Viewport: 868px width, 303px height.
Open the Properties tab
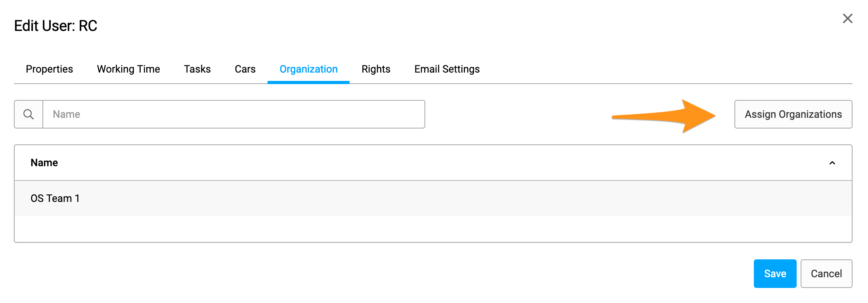coord(50,69)
